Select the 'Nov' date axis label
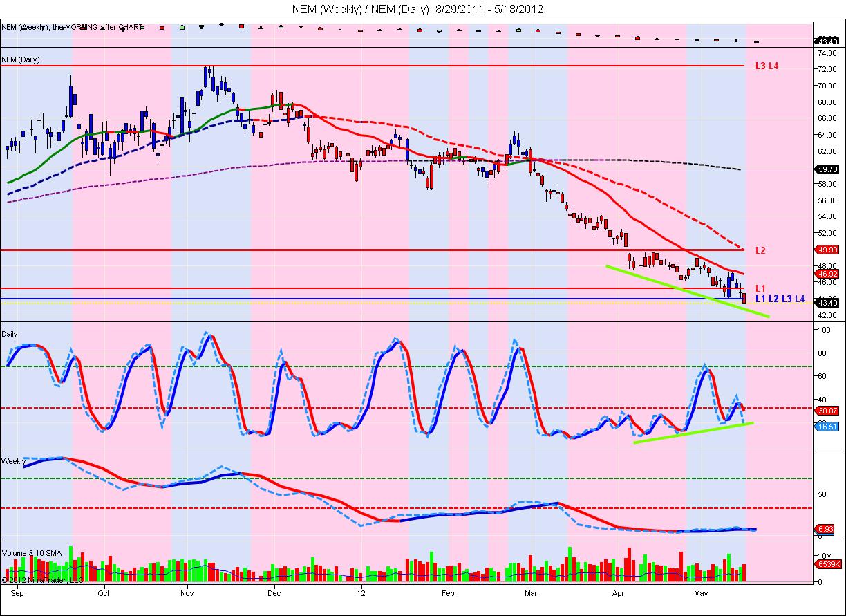Viewport: 846px width, 616px height. click(x=186, y=593)
